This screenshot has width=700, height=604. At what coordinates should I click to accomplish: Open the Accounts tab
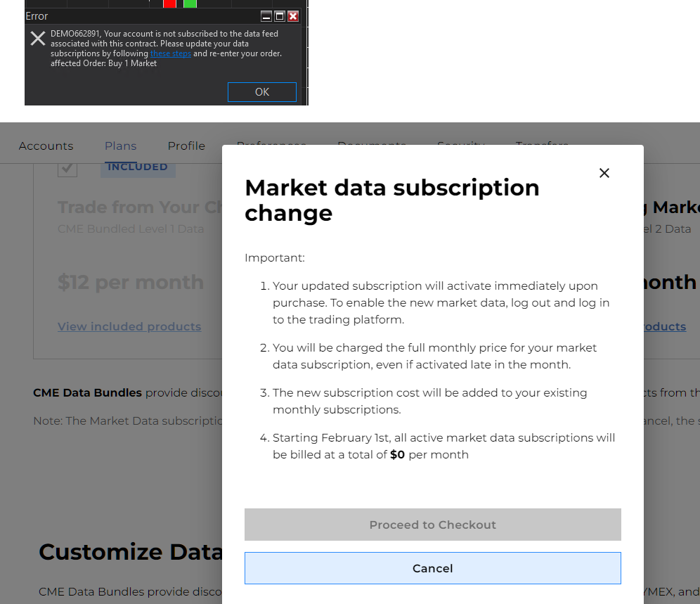click(x=46, y=146)
